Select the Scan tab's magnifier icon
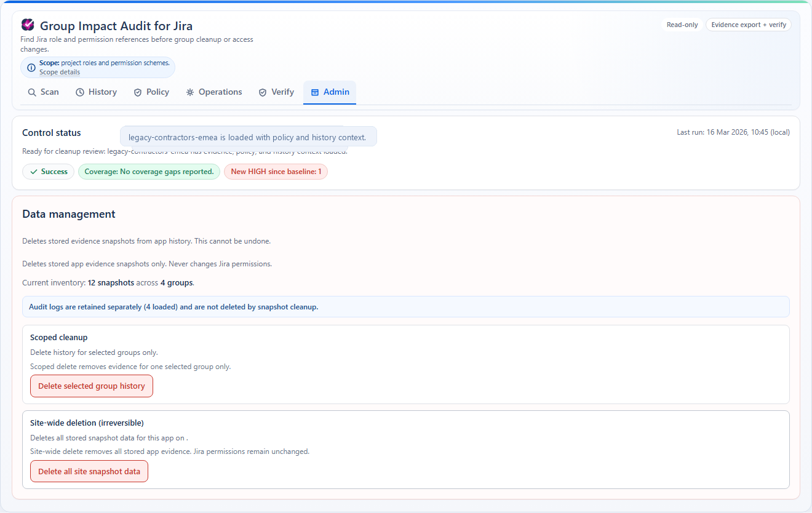The width and height of the screenshot is (812, 513). (32, 92)
